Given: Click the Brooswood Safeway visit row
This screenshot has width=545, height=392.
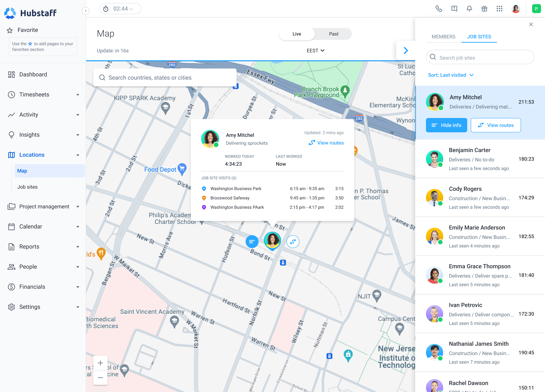Looking at the screenshot, I should [272, 198].
